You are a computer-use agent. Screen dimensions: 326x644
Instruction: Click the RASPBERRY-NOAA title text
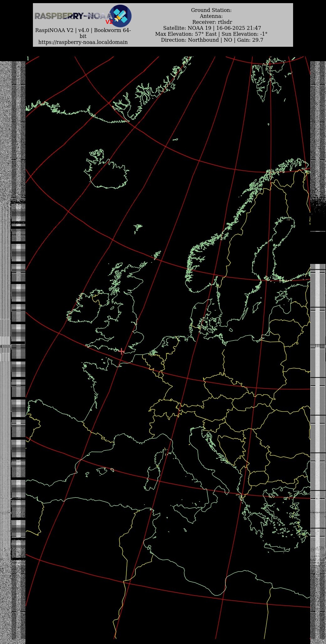(73, 16)
